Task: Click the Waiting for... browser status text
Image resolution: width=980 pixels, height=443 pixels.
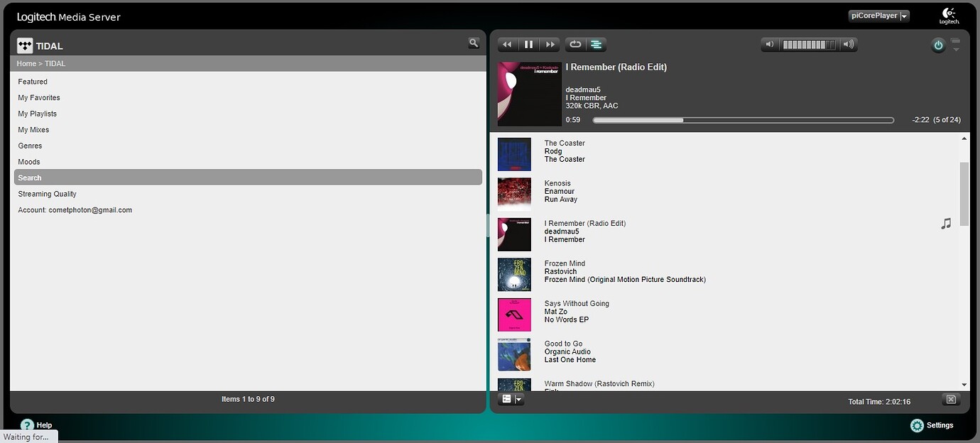Action: (x=26, y=437)
